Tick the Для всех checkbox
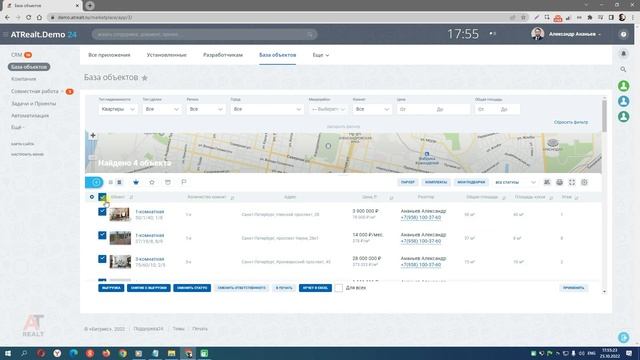Image resolution: width=640 pixels, height=360 pixels. click(339, 288)
